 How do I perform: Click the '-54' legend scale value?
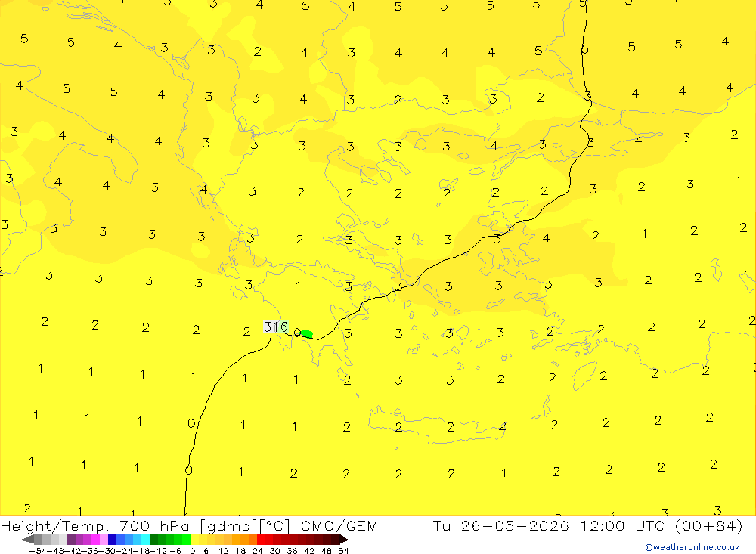coord(38,551)
